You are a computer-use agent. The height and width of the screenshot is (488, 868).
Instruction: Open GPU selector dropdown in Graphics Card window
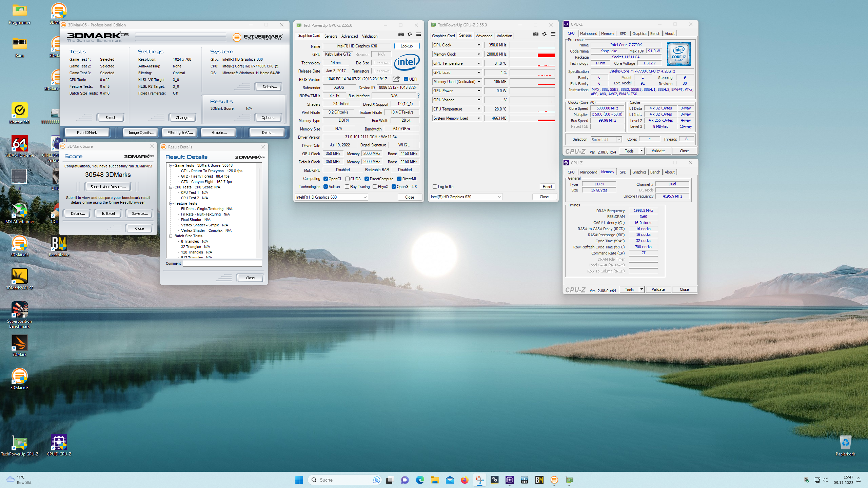[x=331, y=197]
